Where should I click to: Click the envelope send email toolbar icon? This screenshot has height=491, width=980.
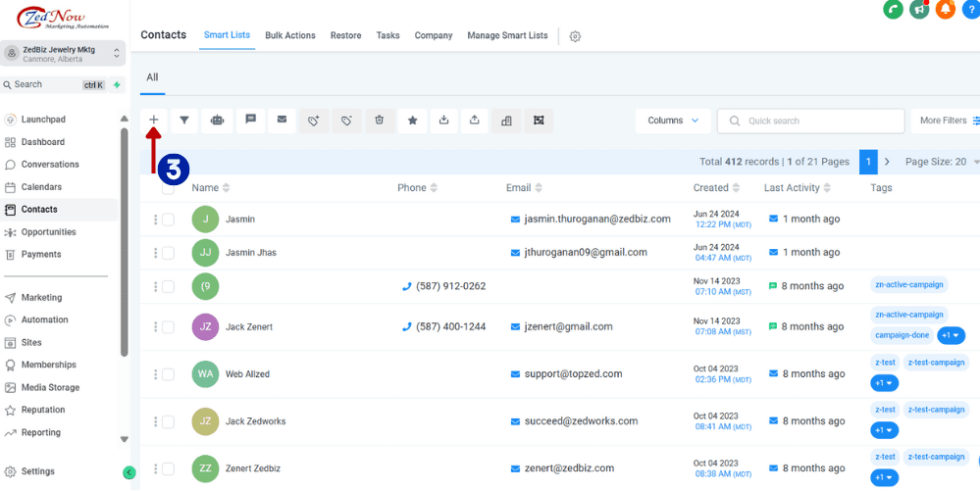click(282, 121)
